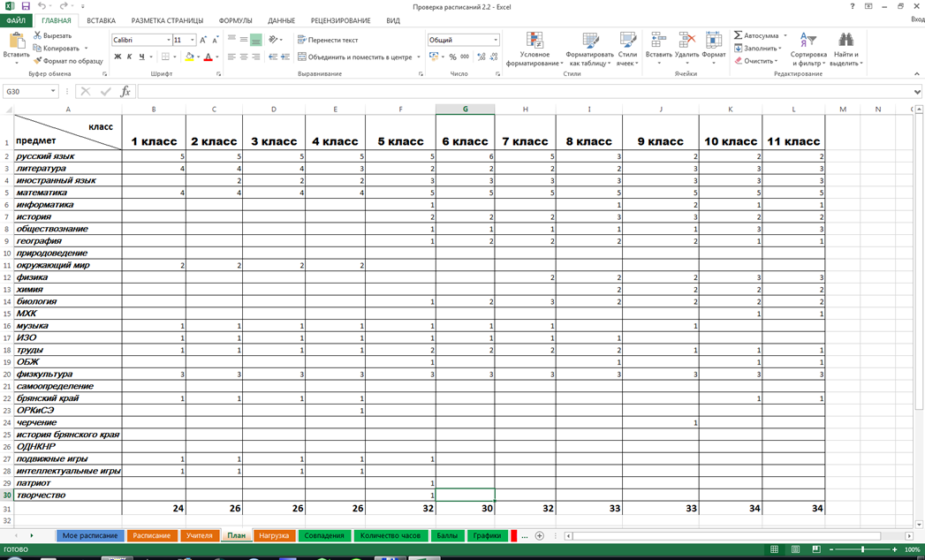Toggle Wrap Text (Перенести текст)

point(327,40)
